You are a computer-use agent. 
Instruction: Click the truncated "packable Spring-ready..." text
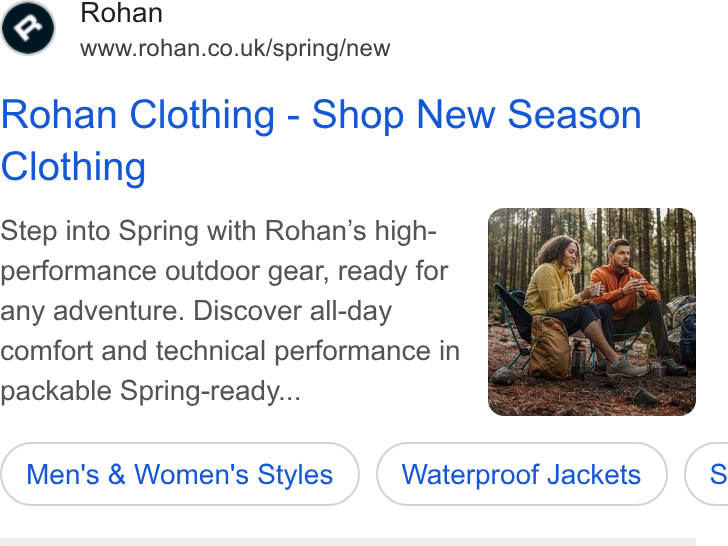(x=151, y=391)
